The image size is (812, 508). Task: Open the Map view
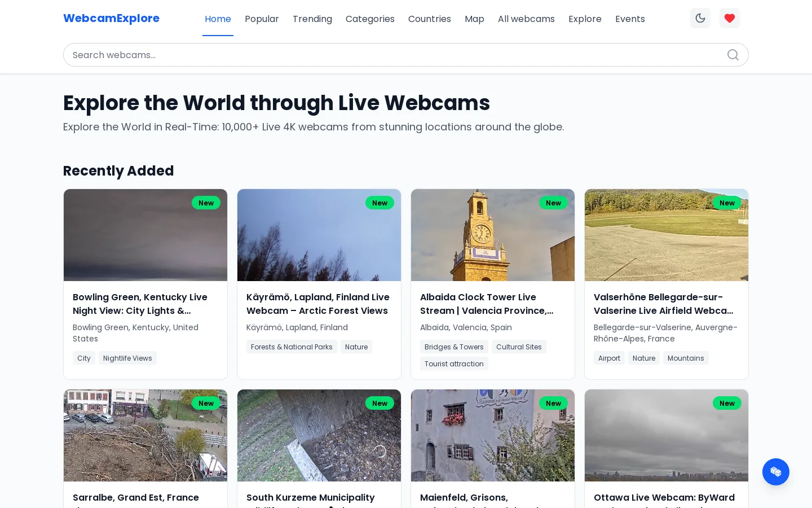474,19
